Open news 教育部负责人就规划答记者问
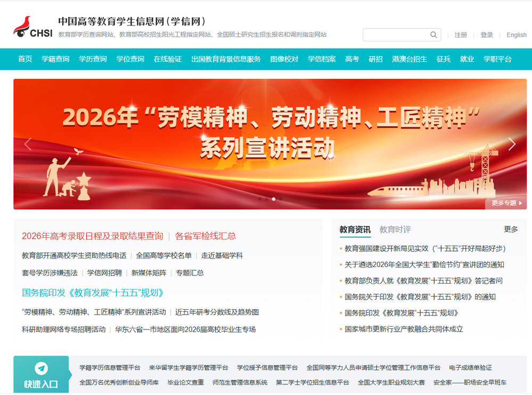The height and width of the screenshot is (395, 532). 424,280
